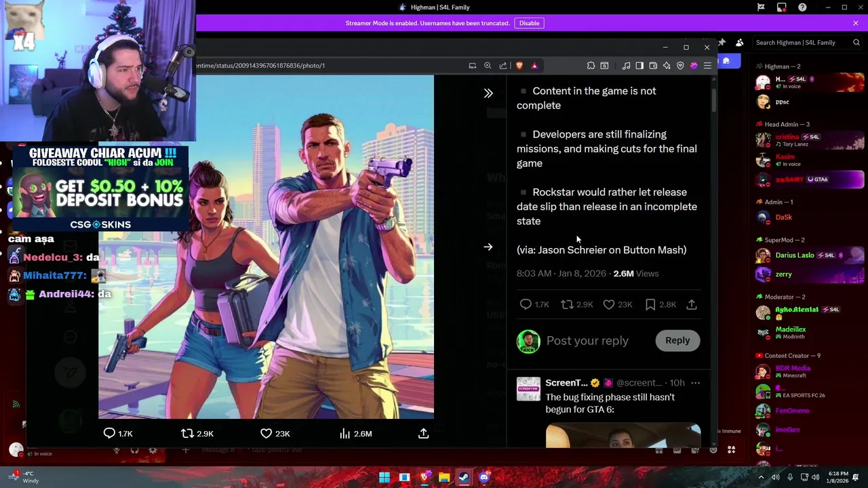Open Discord help question mark icon

click(x=803, y=7)
